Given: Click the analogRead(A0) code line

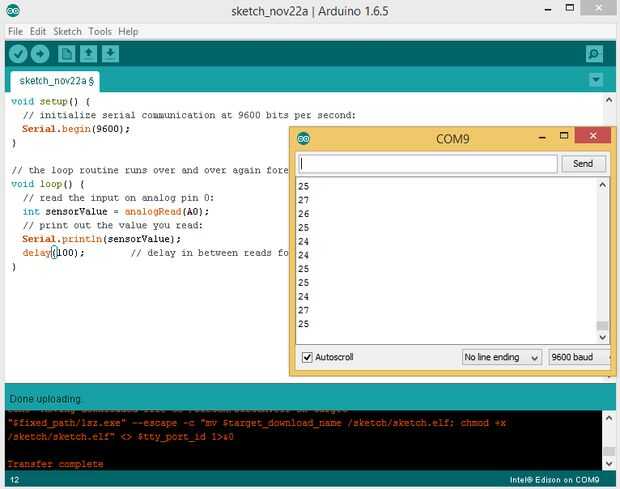Looking at the screenshot, I should click(x=115, y=212).
